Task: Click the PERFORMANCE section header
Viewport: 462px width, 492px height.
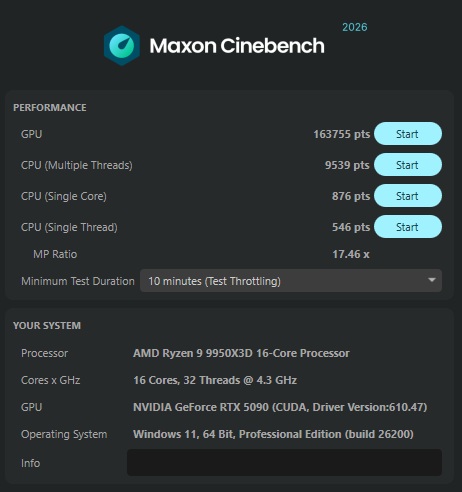Action: (x=50, y=107)
